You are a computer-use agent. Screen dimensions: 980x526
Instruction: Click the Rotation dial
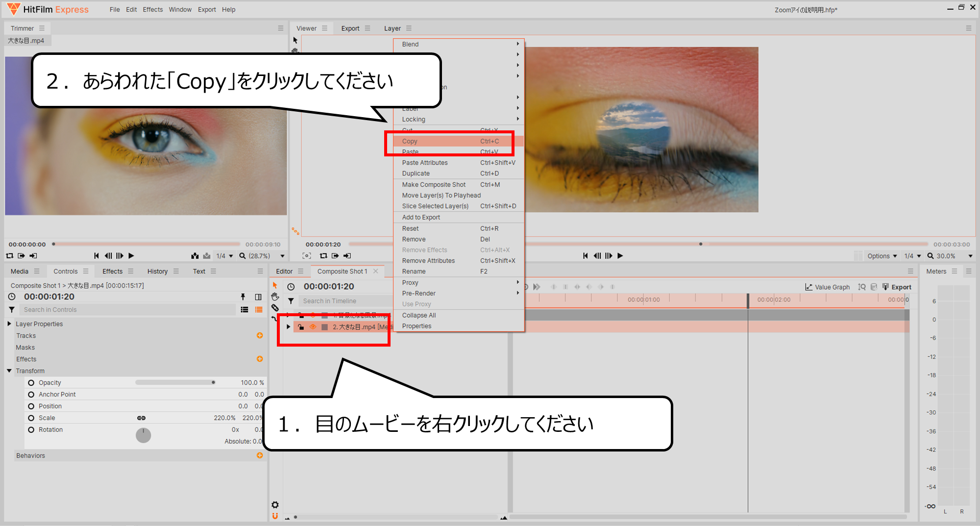(143, 435)
